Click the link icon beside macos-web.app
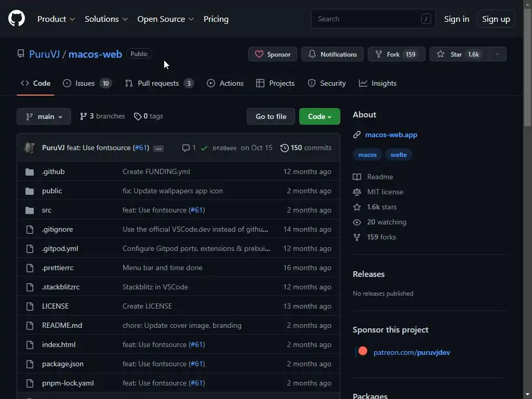The image size is (532, 399). [x=356, y=135]
